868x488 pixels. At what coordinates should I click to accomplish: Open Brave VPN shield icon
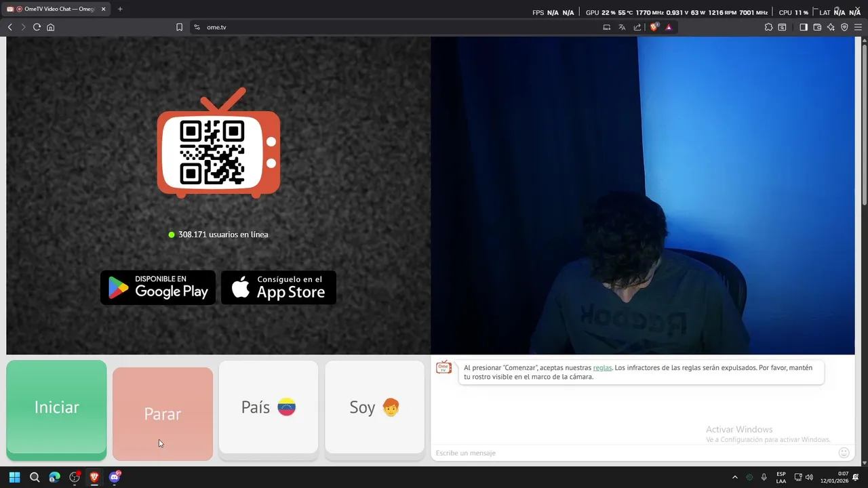[x=844, y=27]
